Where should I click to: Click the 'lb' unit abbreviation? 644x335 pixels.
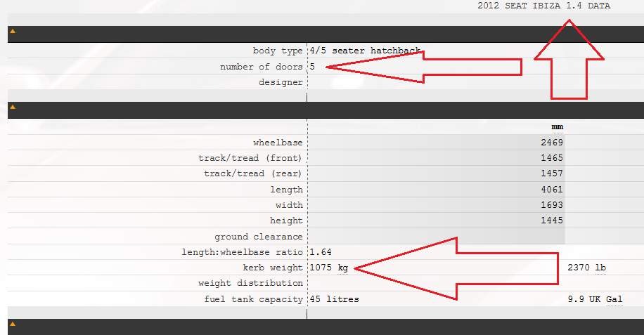(x=600, y=268)
